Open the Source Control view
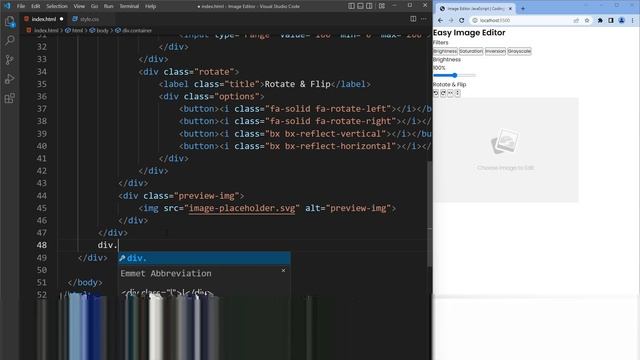The image size is (640, 360). click(9, 60)
